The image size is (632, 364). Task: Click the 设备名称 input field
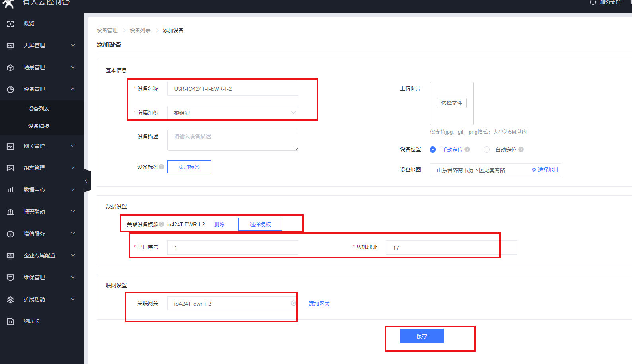(232, 89)
